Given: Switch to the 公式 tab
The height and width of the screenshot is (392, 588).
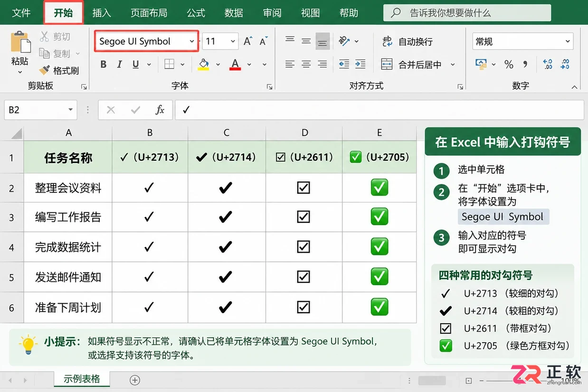Looking at the screenshot, I should pos(196,13).
